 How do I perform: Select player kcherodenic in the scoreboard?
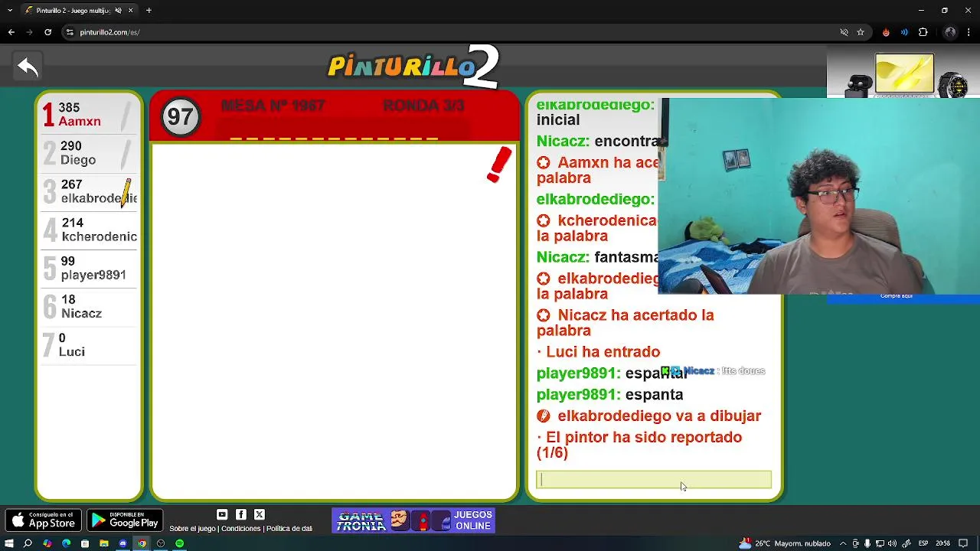pos(89,230)
